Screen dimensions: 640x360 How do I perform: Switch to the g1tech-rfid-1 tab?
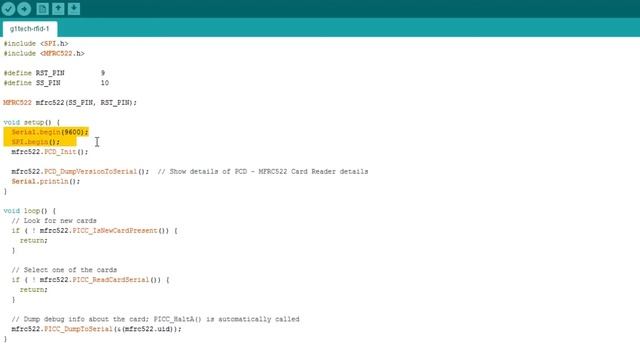pos(29,29)
